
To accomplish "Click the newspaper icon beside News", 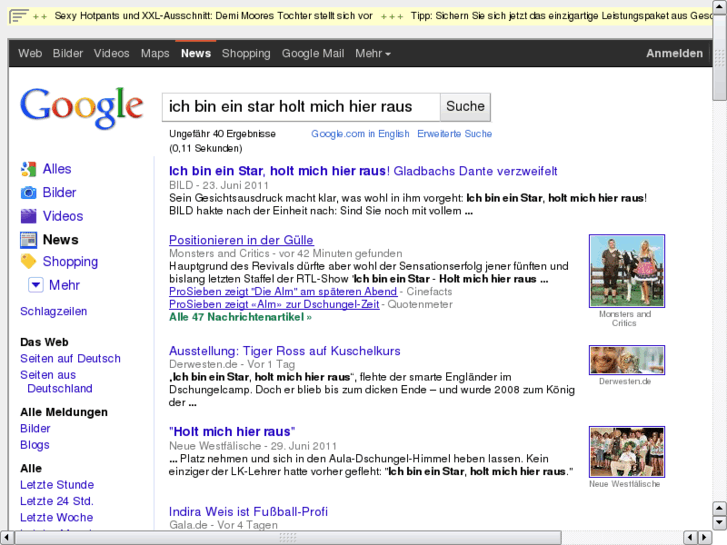I will pos(28,240).
